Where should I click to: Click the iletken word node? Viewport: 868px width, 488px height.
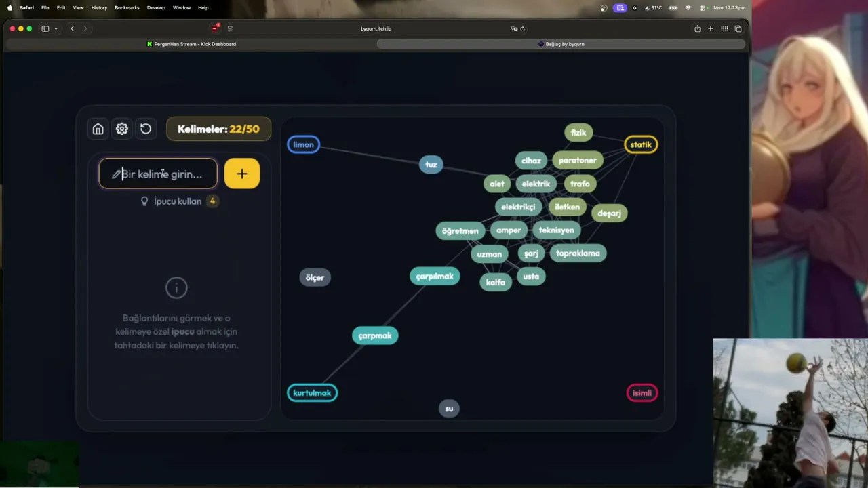tap(567, 207)
